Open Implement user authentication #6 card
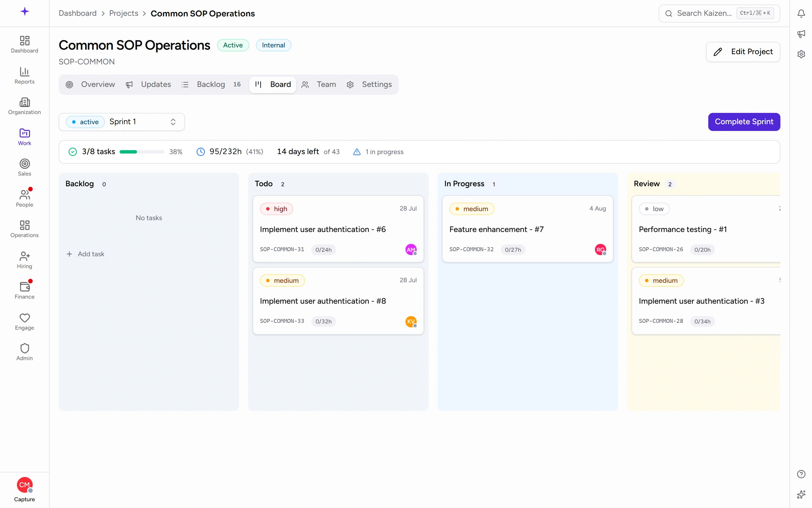Image resolution: width=812 pixels, height=508 pixels. point(338,229)
